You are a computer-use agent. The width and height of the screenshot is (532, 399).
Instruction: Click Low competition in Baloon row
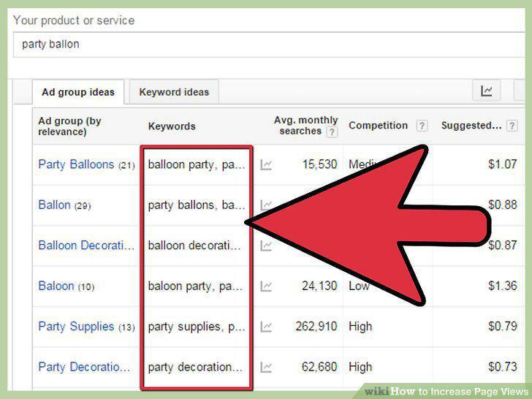359,286
